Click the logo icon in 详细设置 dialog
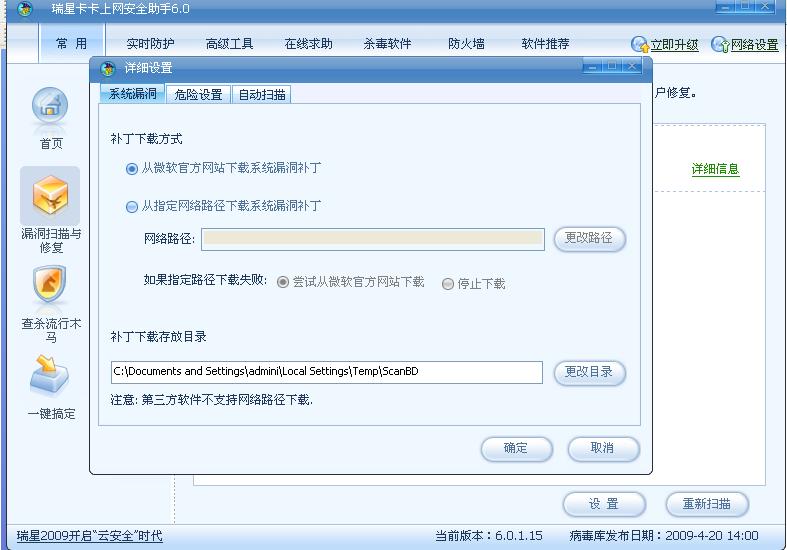The width and height of the screenshot is (787, 550). pyautogui.click(x=107, y=68)
